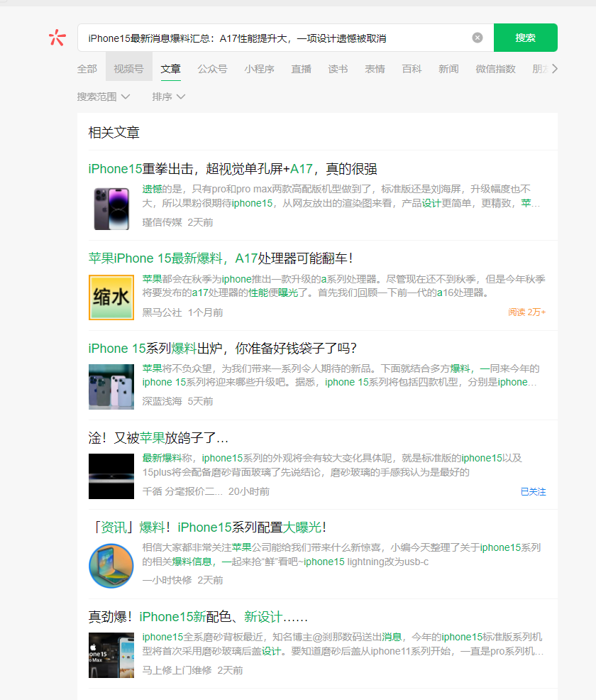Screen dimensions: 596x700
Task: Open article 苹果iPhone 15最新爆料 A17处理器 title
Action: [x=221, y=258]
